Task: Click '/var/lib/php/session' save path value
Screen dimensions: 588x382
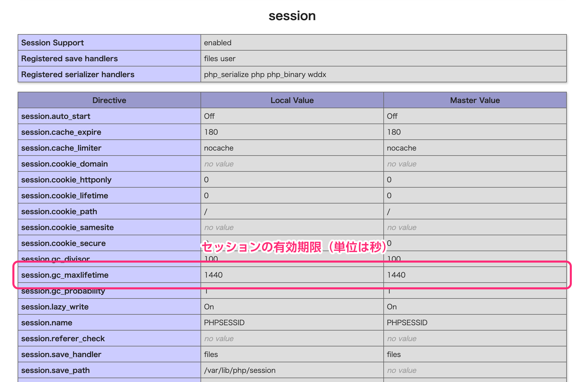Action: [240, 370]
